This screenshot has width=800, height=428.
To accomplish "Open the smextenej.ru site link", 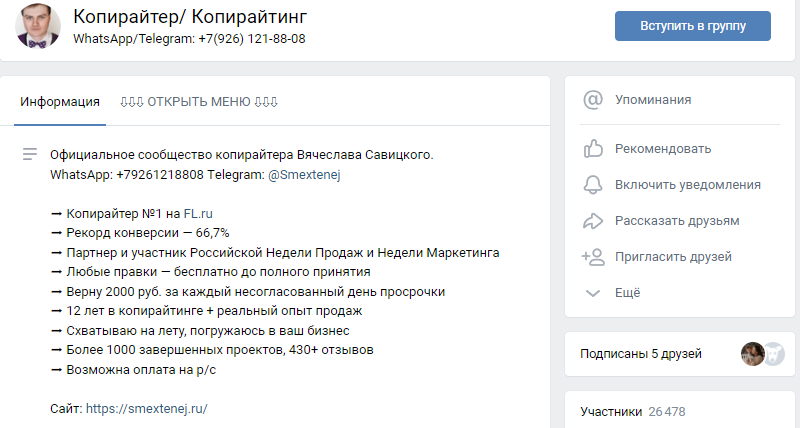I will click(146, 408).
